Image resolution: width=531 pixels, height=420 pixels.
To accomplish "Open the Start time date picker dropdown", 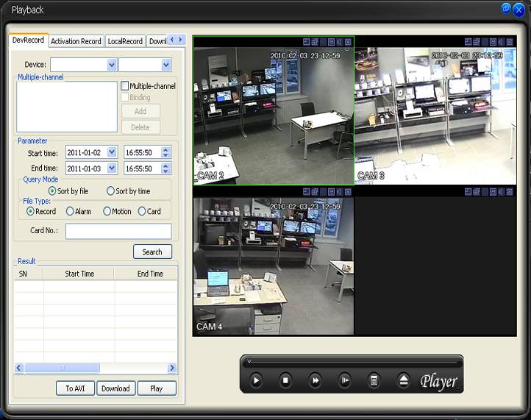I will 112,152.
